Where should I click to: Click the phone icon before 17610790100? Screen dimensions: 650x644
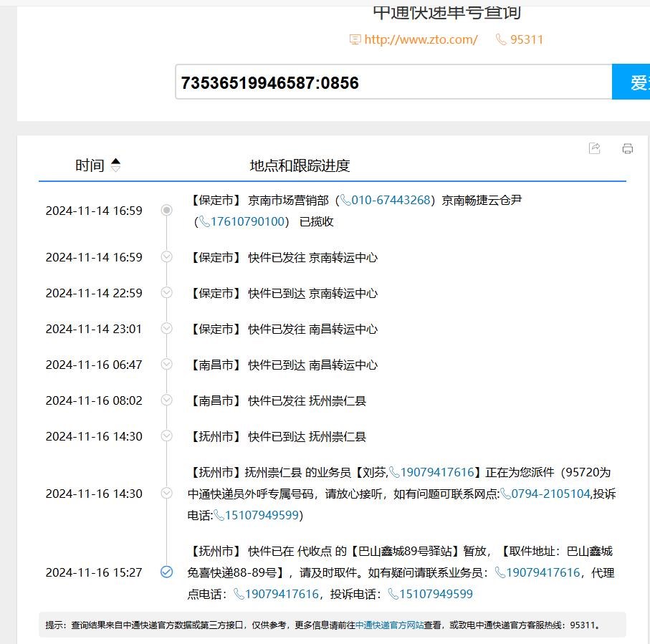[204, 222]
